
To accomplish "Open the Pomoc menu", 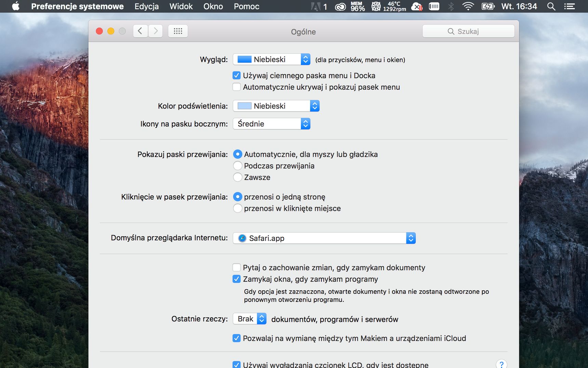I will [x=246, y=7].
